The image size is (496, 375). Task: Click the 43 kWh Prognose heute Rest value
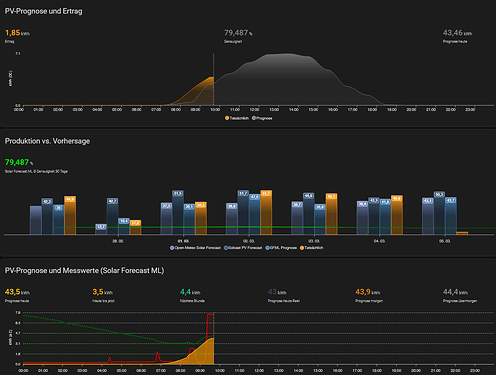pos(277,292)
